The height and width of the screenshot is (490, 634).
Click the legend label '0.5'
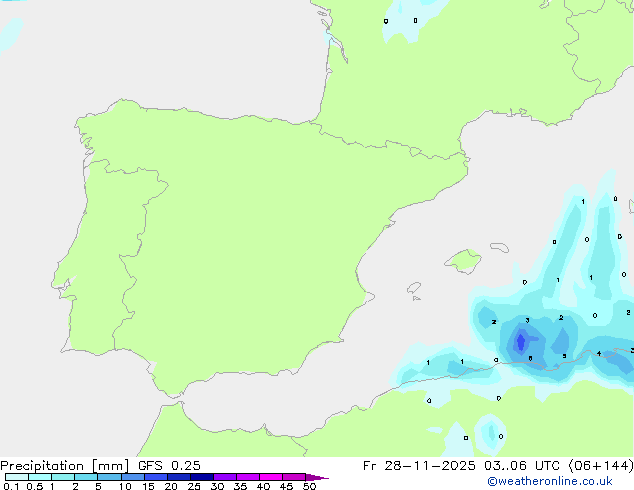(34, 486)
